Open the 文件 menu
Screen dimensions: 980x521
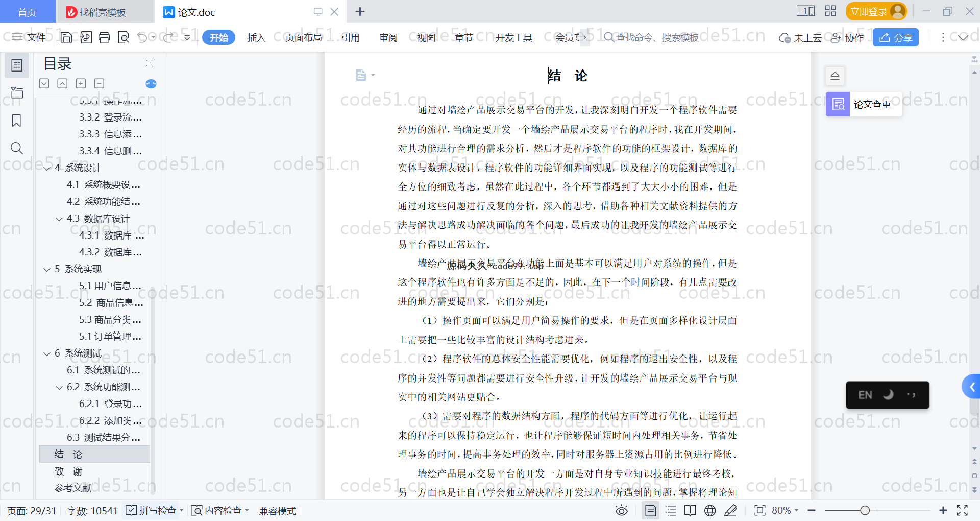[x=29, y=37]
